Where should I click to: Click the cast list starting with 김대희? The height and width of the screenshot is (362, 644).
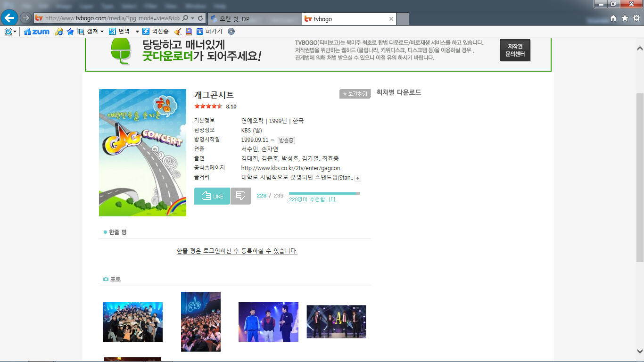(x=290, y=158)
